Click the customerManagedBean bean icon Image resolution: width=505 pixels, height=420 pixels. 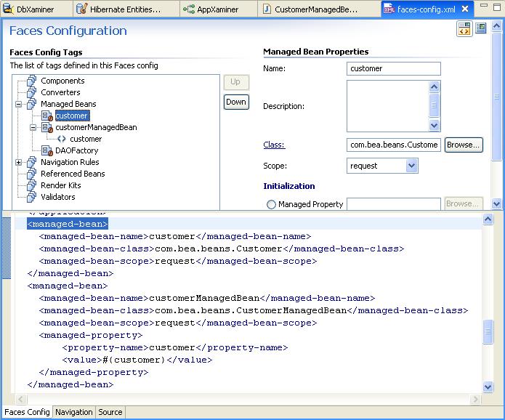[x=47, y=127]
